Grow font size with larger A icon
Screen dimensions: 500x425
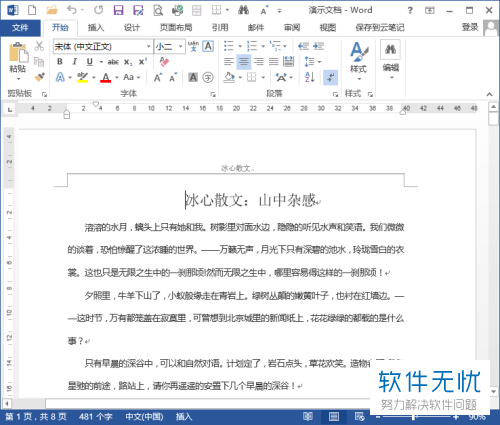tap(158, 78)
